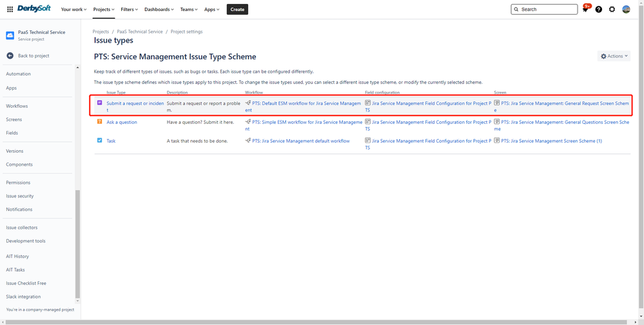Open Permissions in the sidebar
Image resolution: width=644 pixels, height=325 pixels.
tap(18, 182)
